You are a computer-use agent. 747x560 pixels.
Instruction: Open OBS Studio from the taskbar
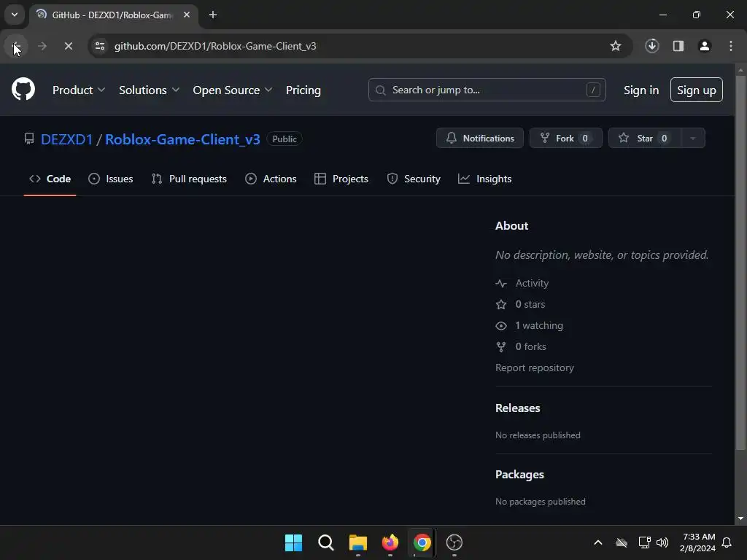[x=454, y=542]
